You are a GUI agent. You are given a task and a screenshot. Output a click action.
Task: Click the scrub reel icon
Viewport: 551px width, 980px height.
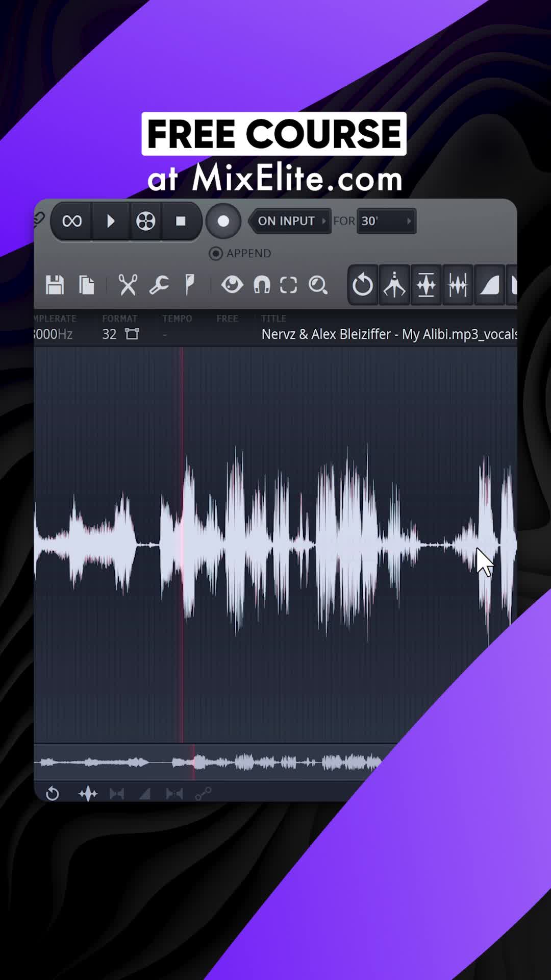(x=146, y=221)
